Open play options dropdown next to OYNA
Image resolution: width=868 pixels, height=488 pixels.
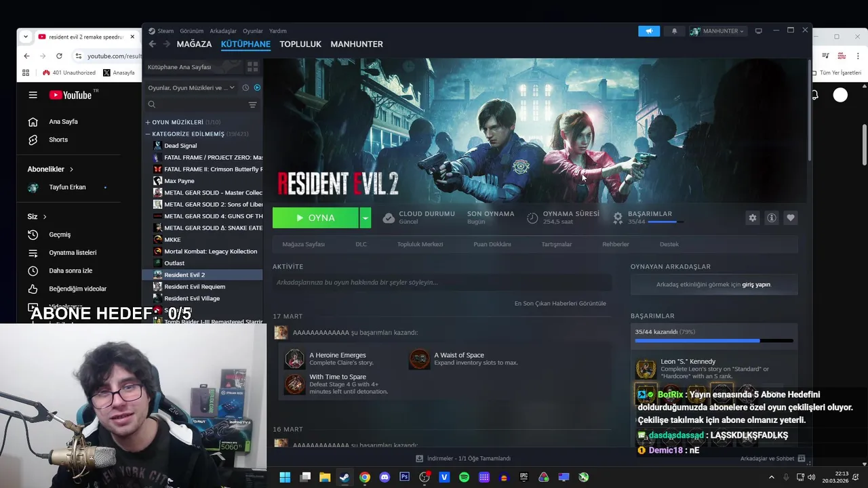366,218
